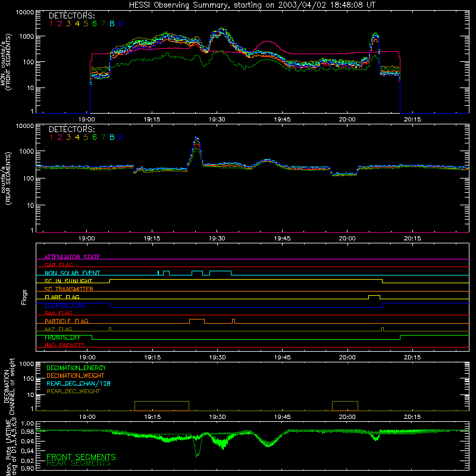Click the SC_IN_SUNLIGHT flag label

click(68, 281)
